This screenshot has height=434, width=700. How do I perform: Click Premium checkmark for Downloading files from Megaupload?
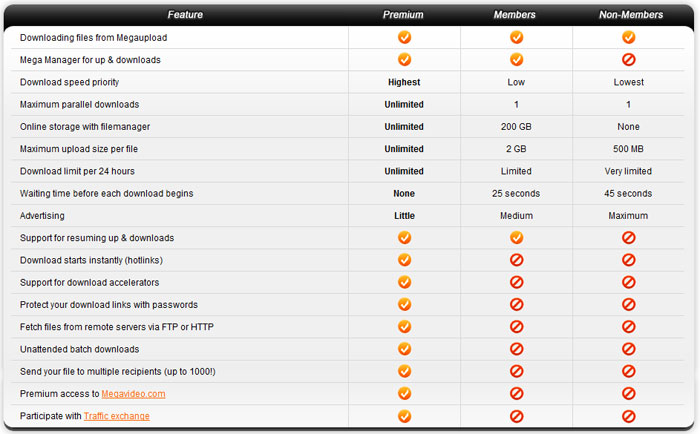click(404, 37)
